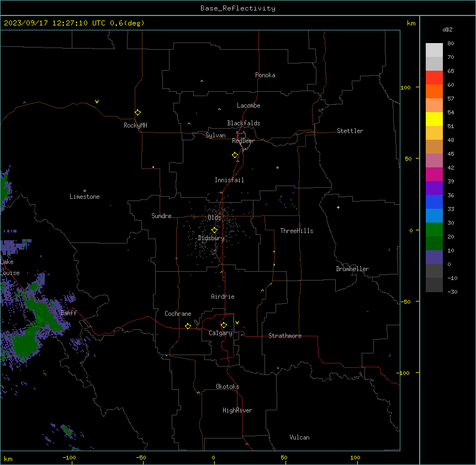
Task: Click the yellow station marker above RockyMH
Action: (x=138, y=113)
